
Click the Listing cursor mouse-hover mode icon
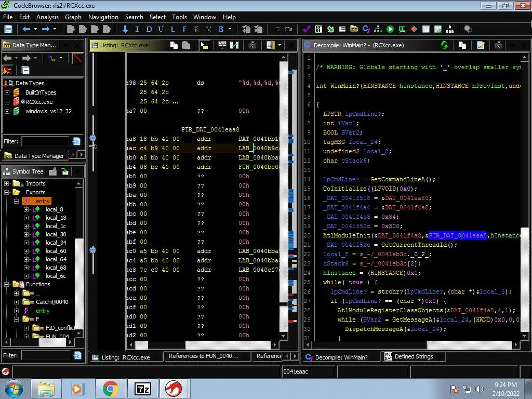coord(204,45)
